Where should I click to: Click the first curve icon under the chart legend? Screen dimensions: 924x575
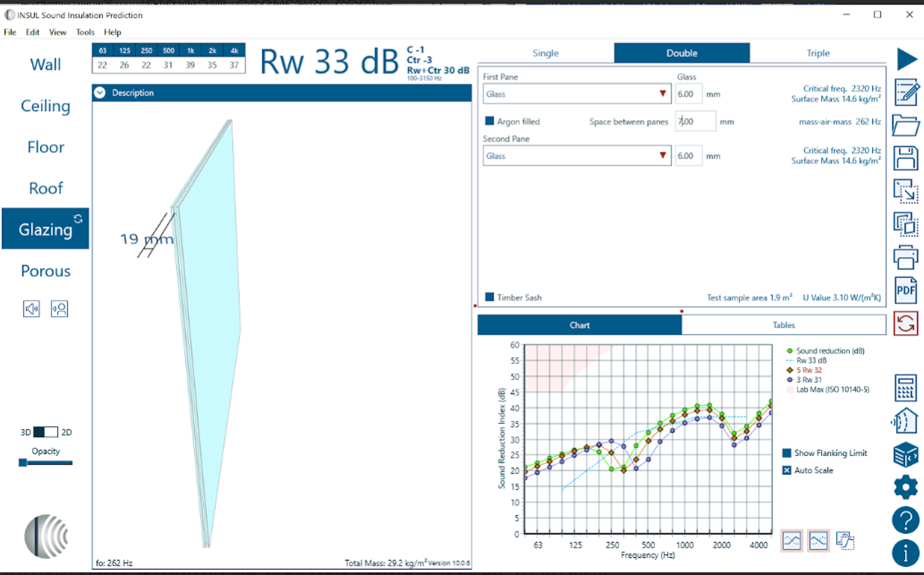(x=792, y=540)
